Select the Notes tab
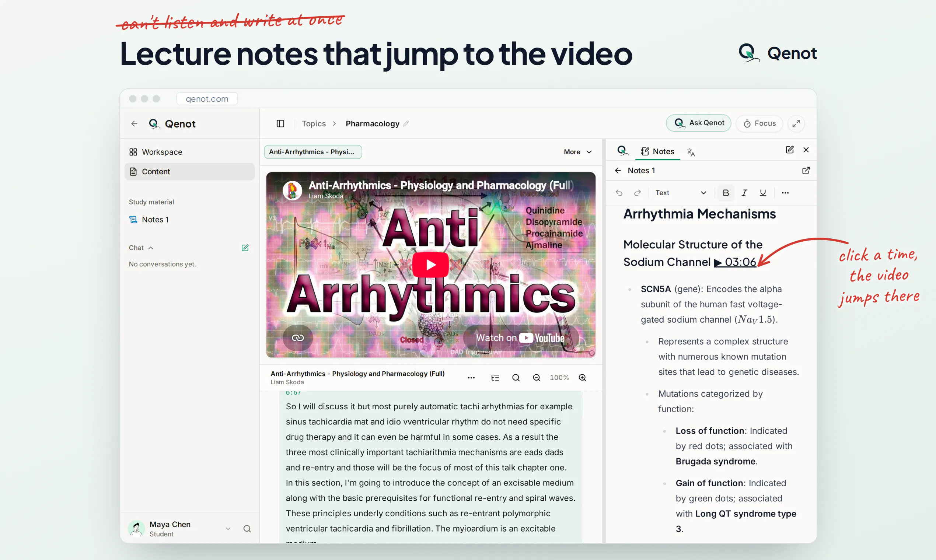 658,151
